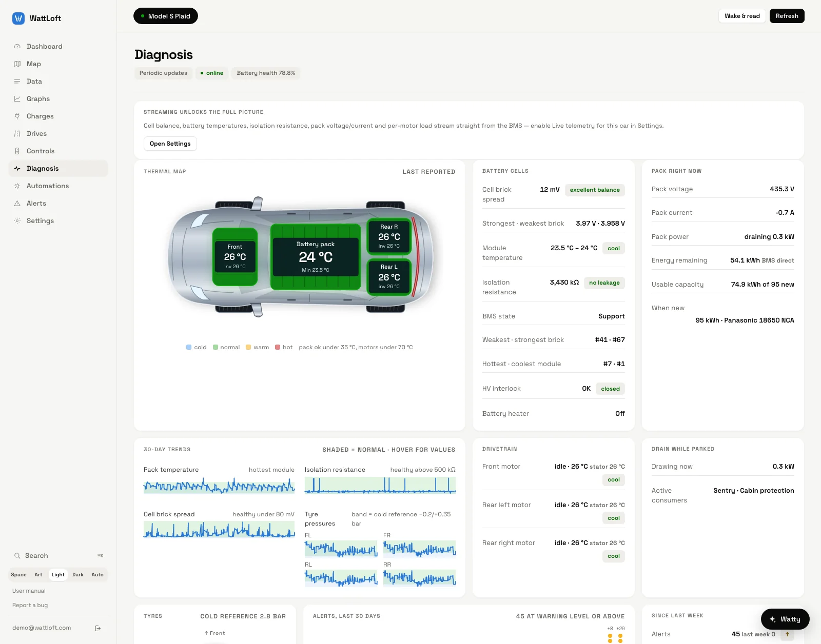
Task: Open the Model S Plaid vehicle selector
Action: coord(166,16)
